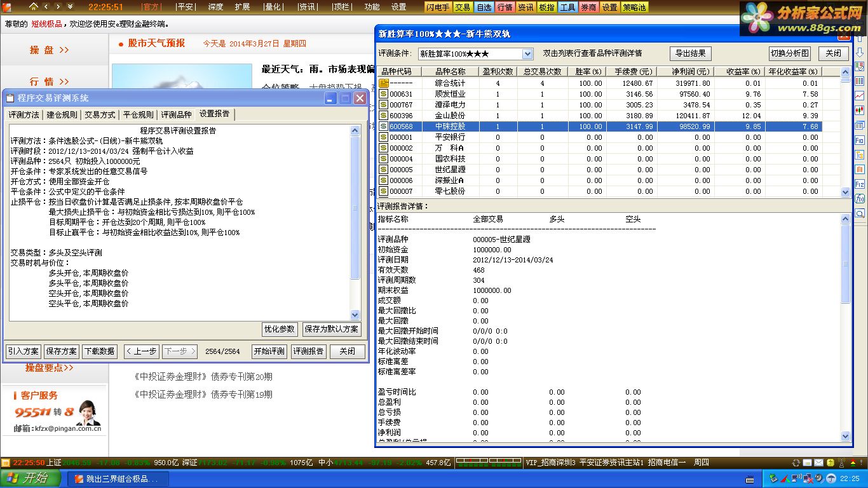Click the tree structure icon in right sidebar
Image resolution: width=868 pixels, height=488 pixels.
(x=859, y=154)
